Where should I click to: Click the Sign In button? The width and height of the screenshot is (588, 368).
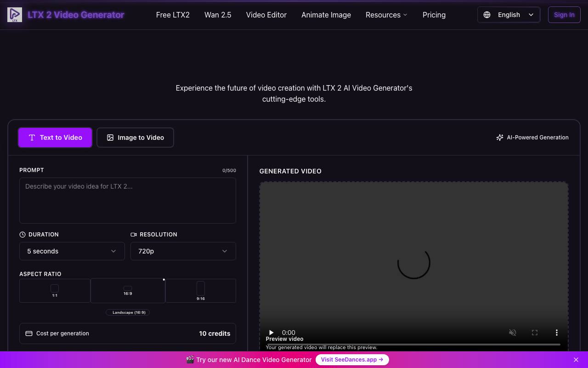[564, 15]
